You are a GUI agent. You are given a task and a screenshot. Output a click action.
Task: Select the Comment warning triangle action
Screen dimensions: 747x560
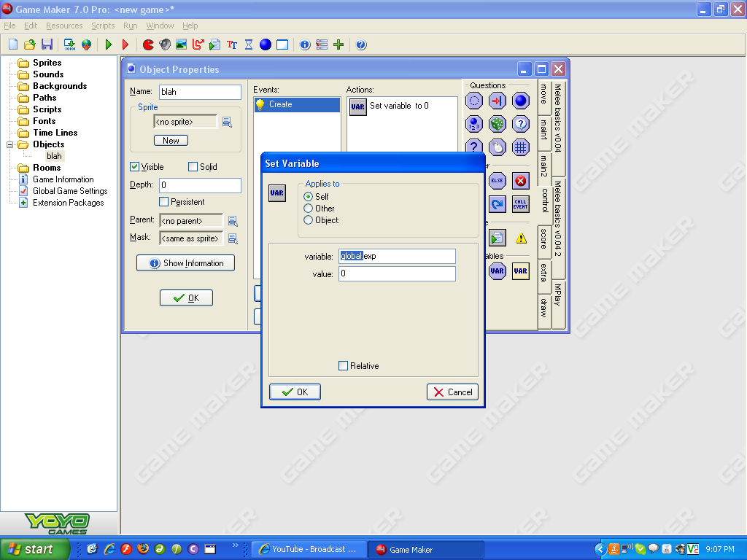pyautogui.click(x=521, y=238)
